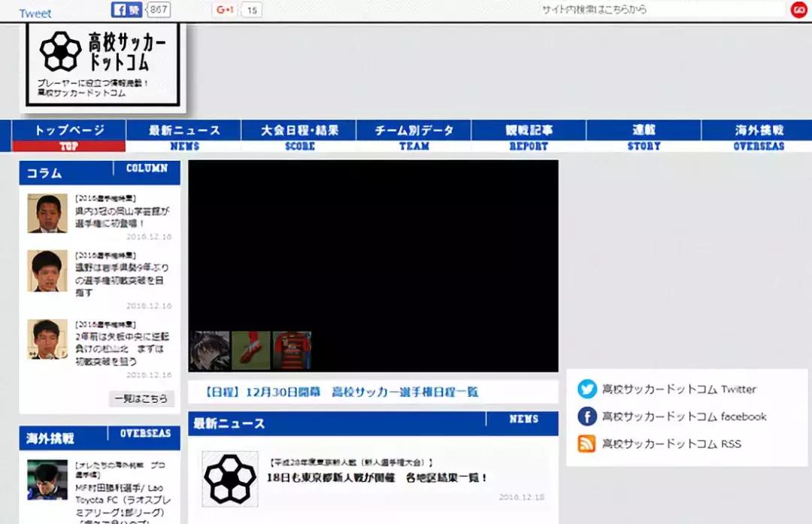Open the site's Twitter page via the Twitter icon

pos(586,389)
